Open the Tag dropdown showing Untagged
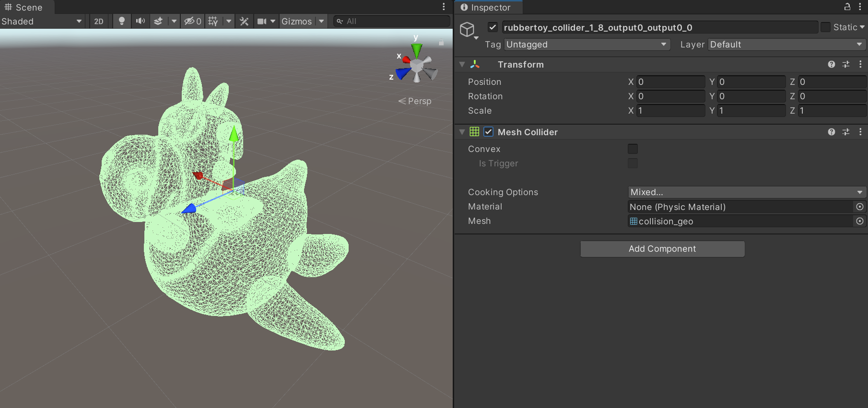This screenshot has width=868, height=408. pos(587,45)
